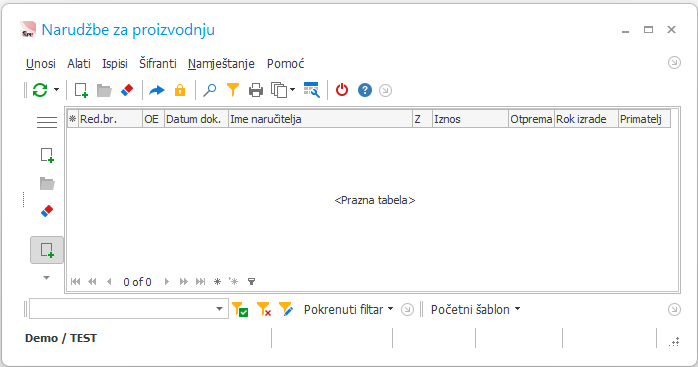The height and width of the screenshot is (367, 698).
Task: Click the bookmark asterisk in navigator
Action: (217, 281)
